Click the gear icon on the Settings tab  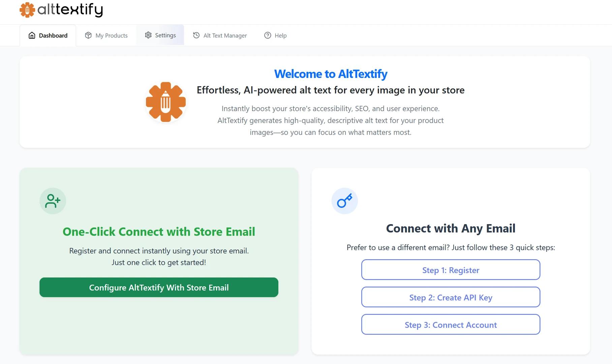148,35
